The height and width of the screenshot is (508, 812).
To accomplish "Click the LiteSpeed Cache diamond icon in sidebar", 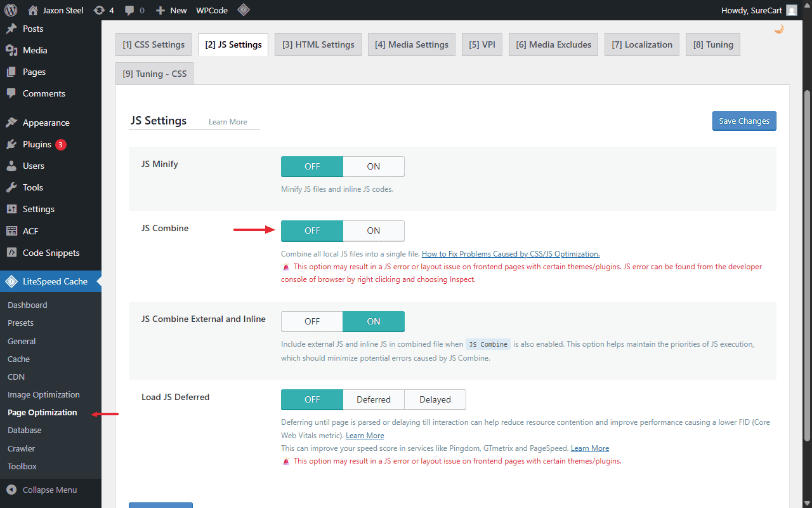I will [x=11, y=281].
